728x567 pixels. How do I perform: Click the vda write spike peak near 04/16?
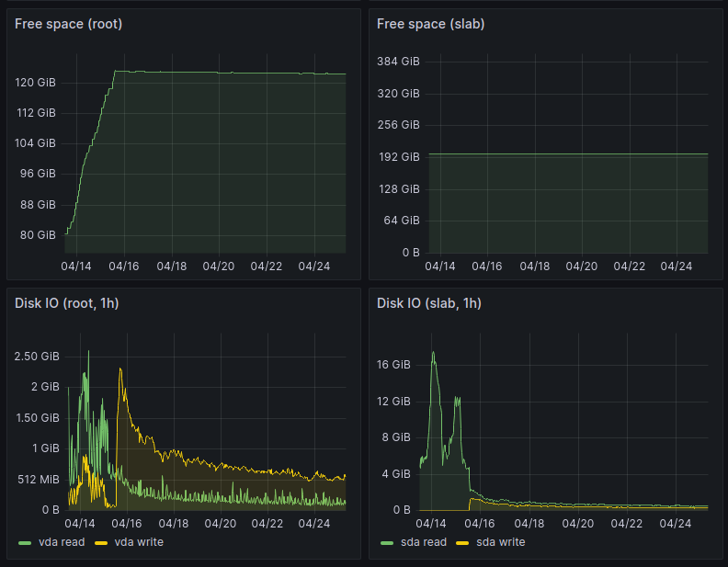point(120,369)
